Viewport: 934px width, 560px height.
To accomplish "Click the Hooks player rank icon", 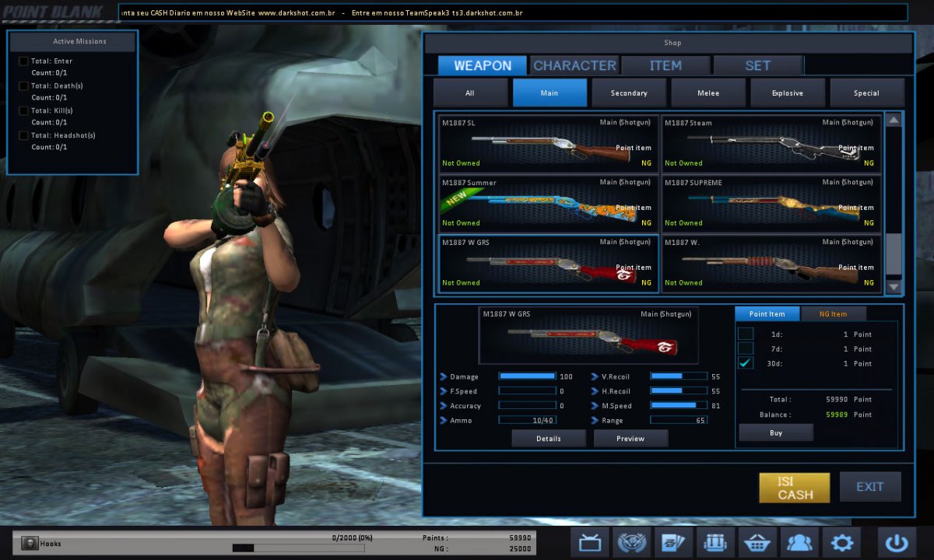I will 30,543.
